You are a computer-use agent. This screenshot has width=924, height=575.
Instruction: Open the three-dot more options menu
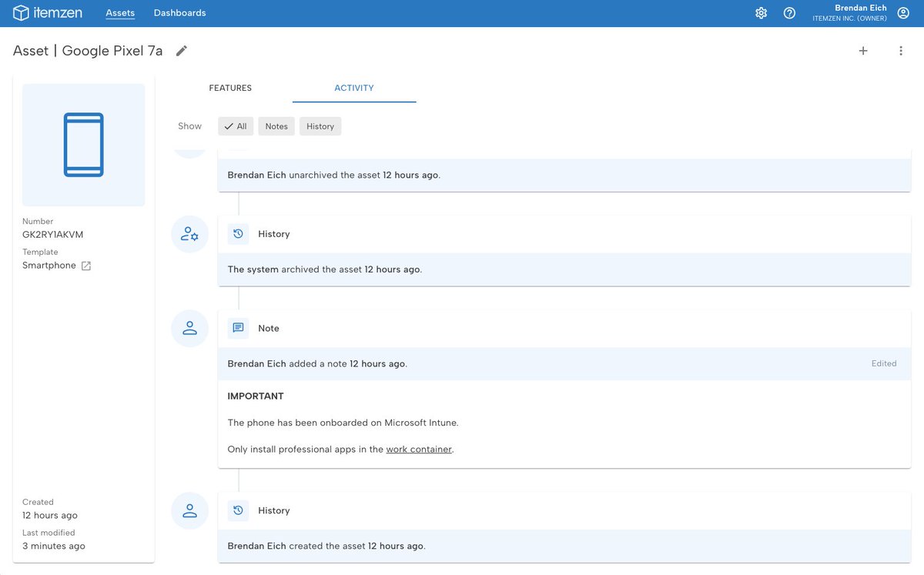pos(901,51)
